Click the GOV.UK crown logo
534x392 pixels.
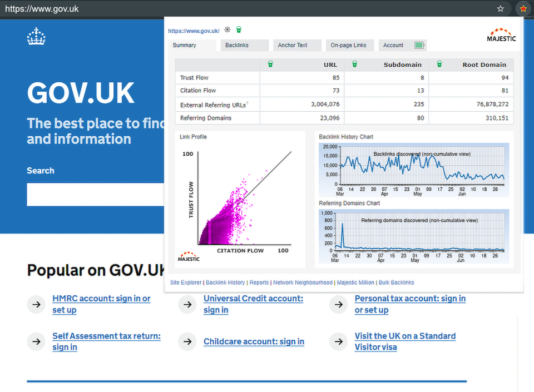click(x=36, y=38)
